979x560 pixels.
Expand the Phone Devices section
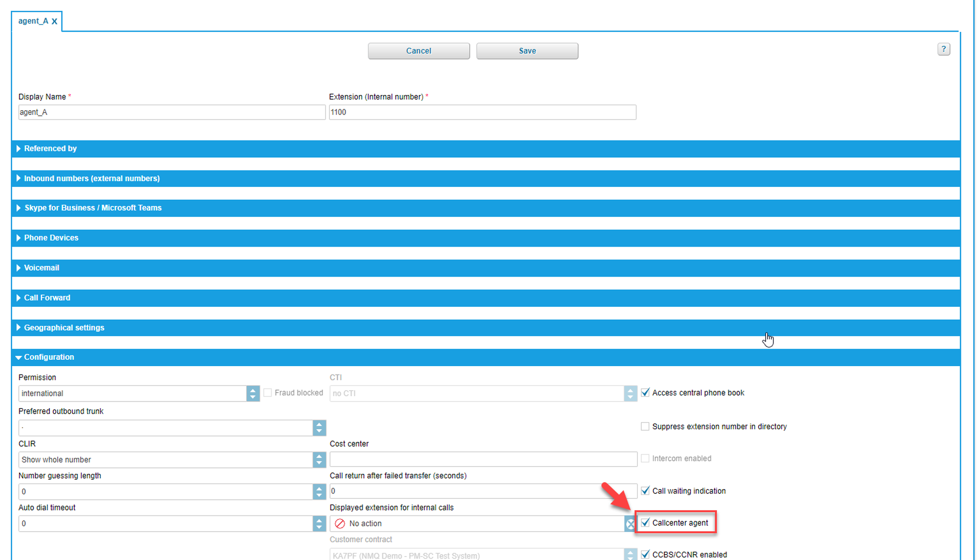click(x=51, y=238)
